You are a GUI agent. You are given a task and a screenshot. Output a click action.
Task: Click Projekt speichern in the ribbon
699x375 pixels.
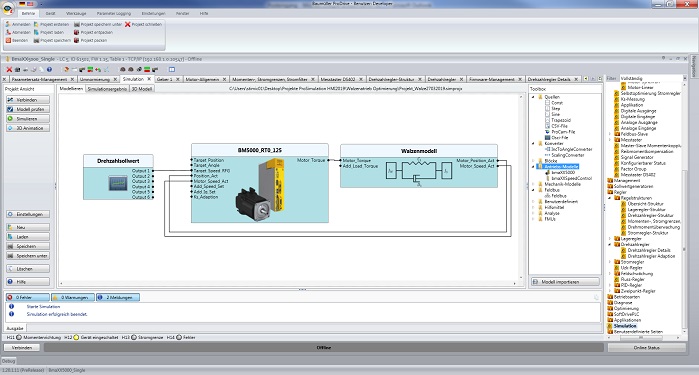(x=52, y=41)
